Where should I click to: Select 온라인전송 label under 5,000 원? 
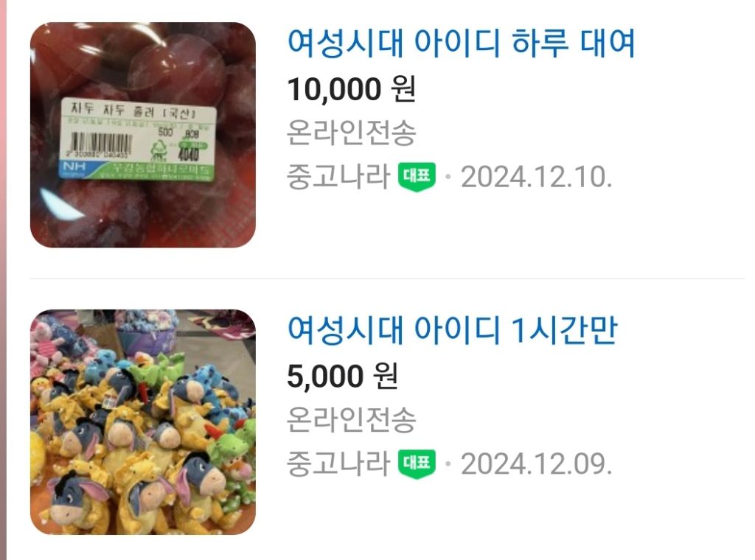click(351, 419)
